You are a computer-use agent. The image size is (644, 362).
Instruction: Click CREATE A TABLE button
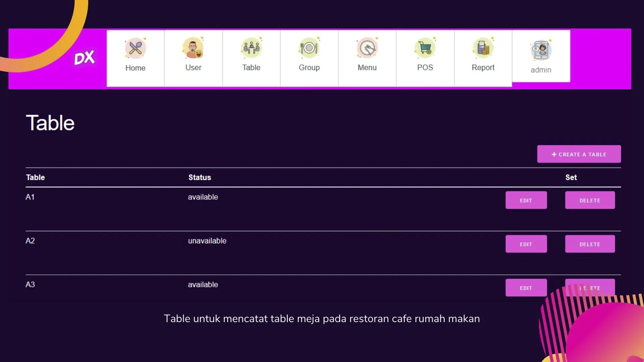coord(579,154)
